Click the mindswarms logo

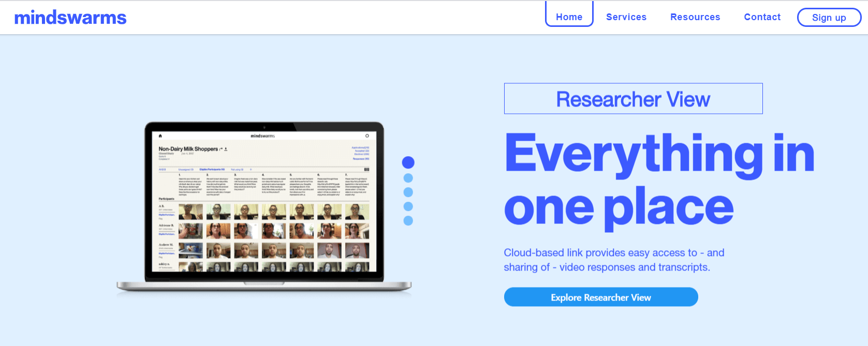pyautogui.click(x=70, y=18)
